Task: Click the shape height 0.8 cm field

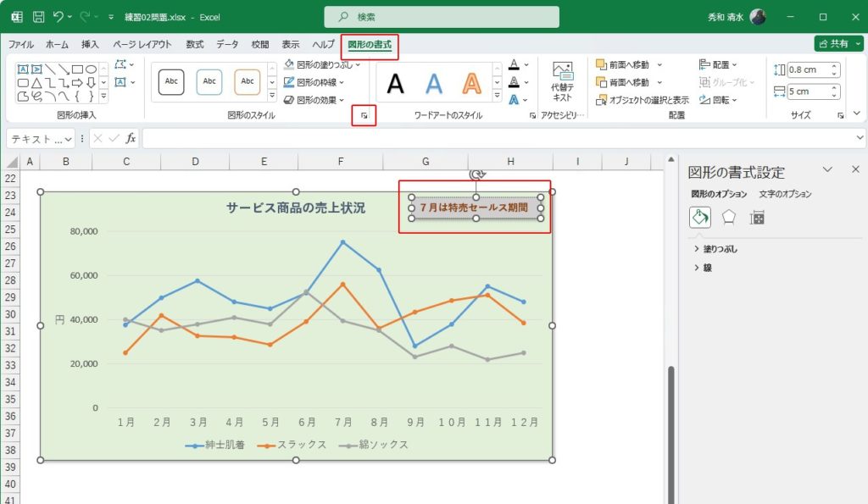Action: pos(810,70)
